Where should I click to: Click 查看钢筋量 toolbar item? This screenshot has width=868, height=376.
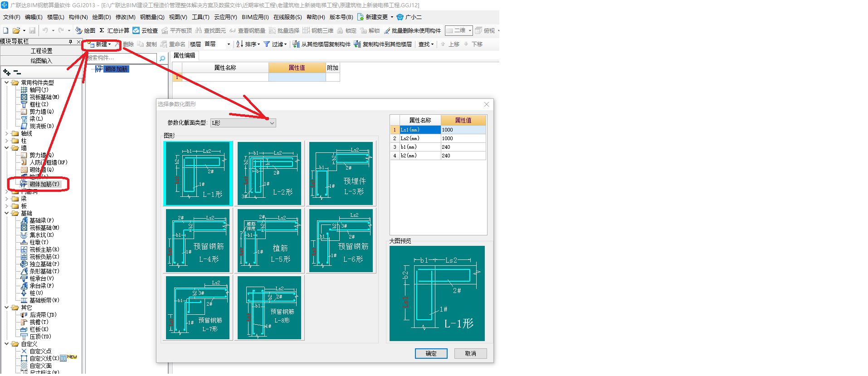pos(247,30)
